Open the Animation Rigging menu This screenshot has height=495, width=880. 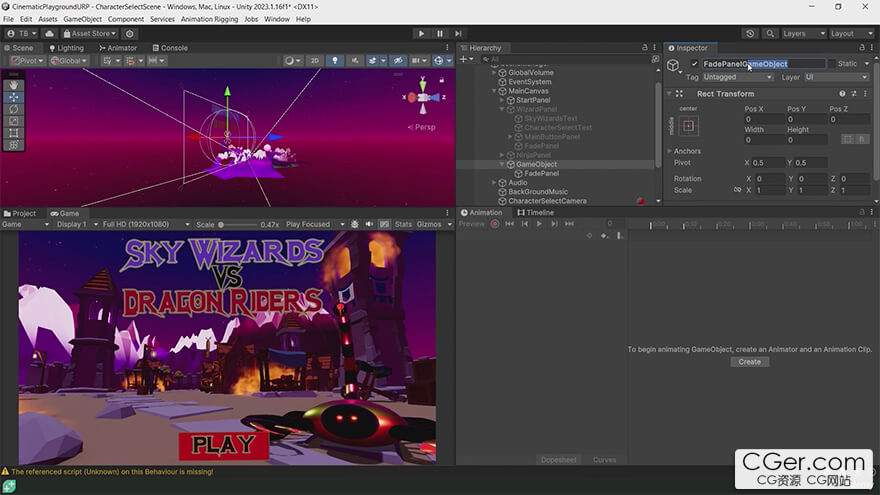(x=209, y=19)
